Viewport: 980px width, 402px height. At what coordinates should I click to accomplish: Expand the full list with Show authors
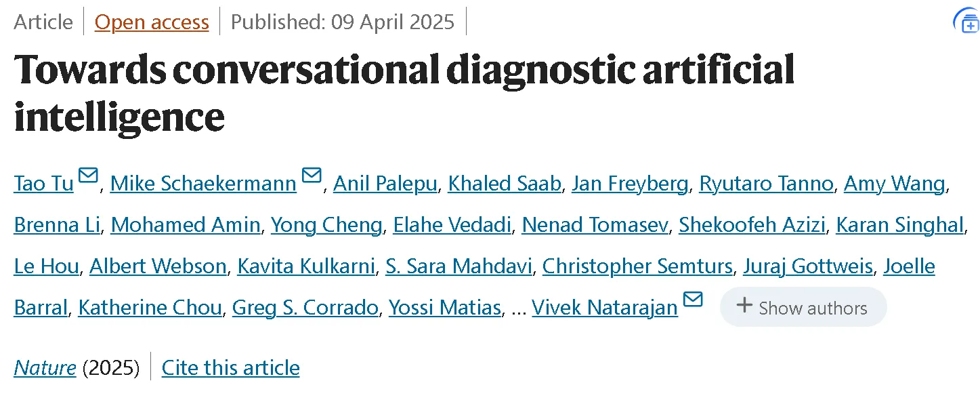[803, 307]
